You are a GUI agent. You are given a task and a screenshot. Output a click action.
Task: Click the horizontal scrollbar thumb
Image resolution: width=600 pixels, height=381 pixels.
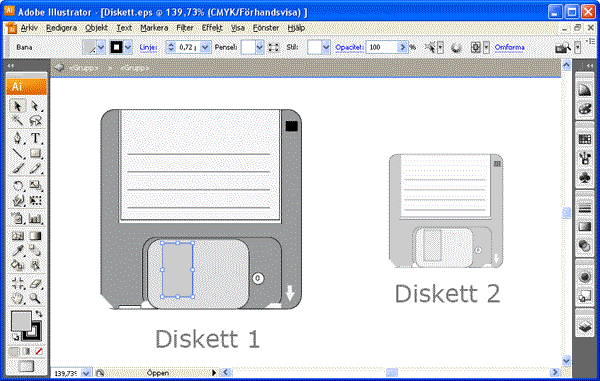tap(391, 372)
